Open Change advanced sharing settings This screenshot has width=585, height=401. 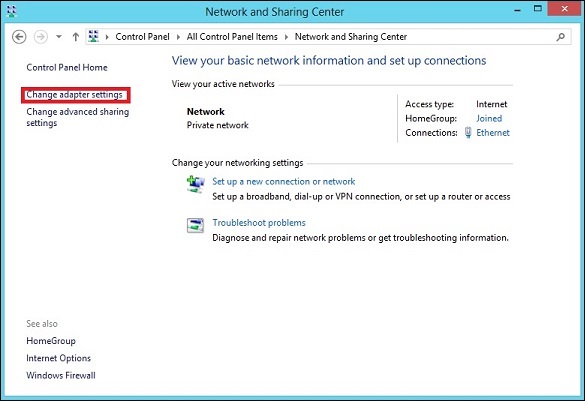(x=78, y=117)
